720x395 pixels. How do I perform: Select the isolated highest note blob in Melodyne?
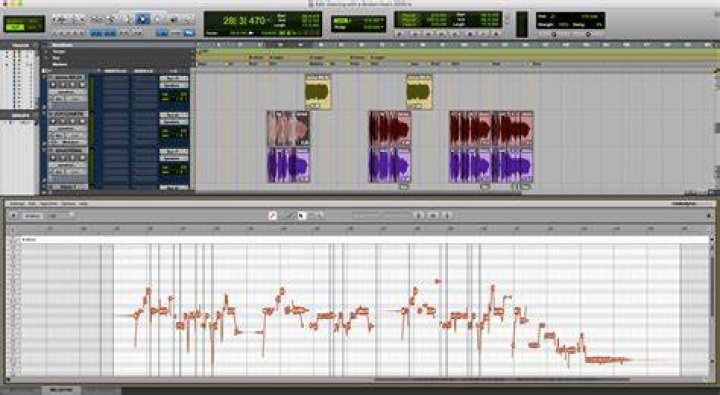click(x=438, y=281)
